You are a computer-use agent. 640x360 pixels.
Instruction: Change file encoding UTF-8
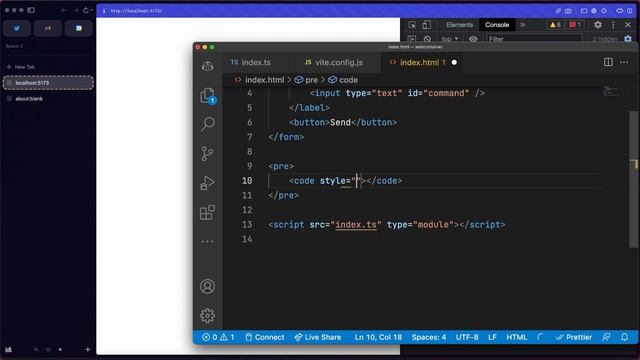pyautogui.click(x=467, y=337)
